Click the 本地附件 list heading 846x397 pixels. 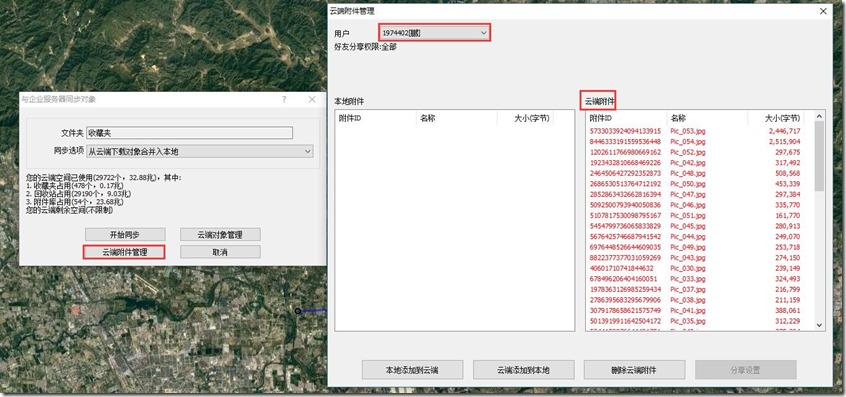click(349, 101)
